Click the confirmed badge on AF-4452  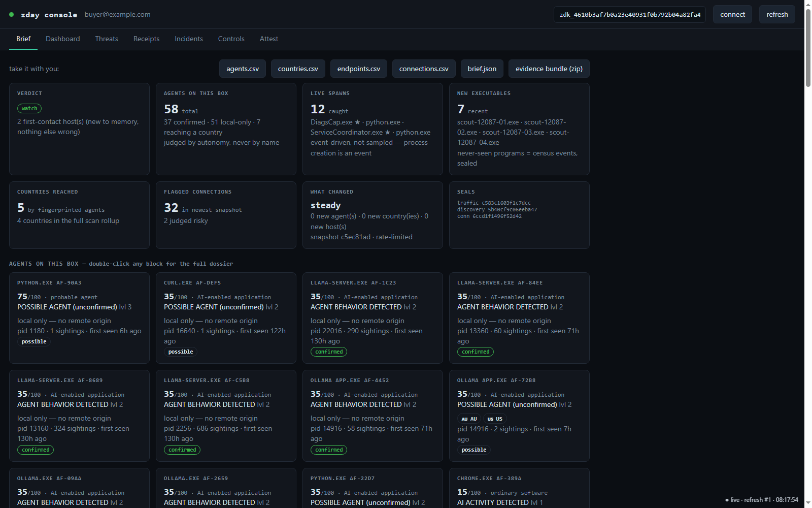329,450
